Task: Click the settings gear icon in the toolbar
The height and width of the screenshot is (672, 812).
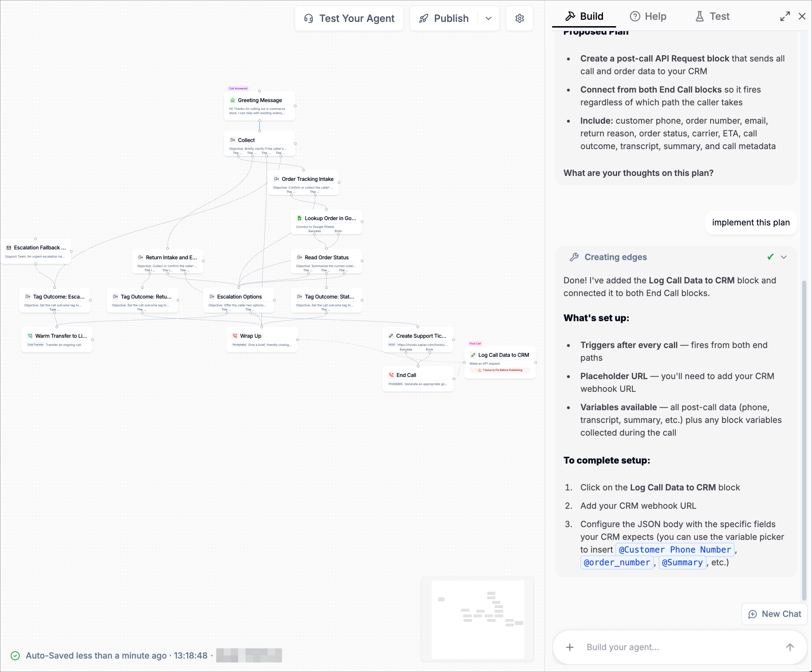Action: pos(519,18)
